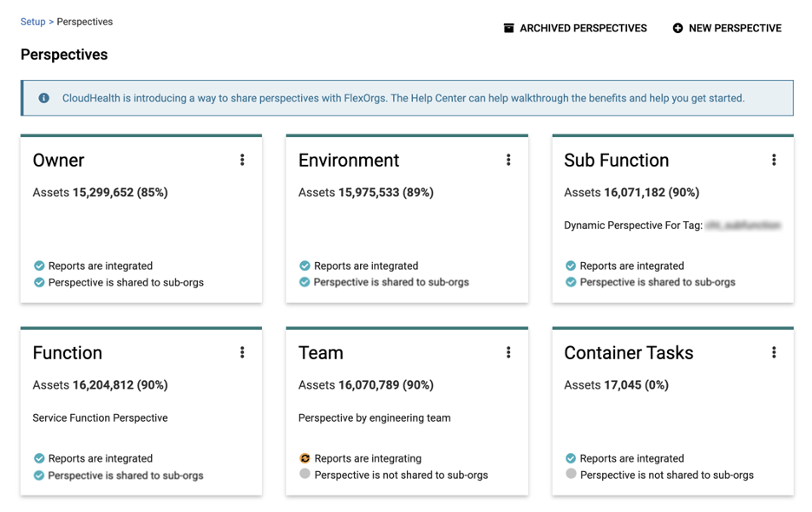Click the blue info icon in the banner
Image resolution: width=812 pixels, height=512 pixels.
43,98
